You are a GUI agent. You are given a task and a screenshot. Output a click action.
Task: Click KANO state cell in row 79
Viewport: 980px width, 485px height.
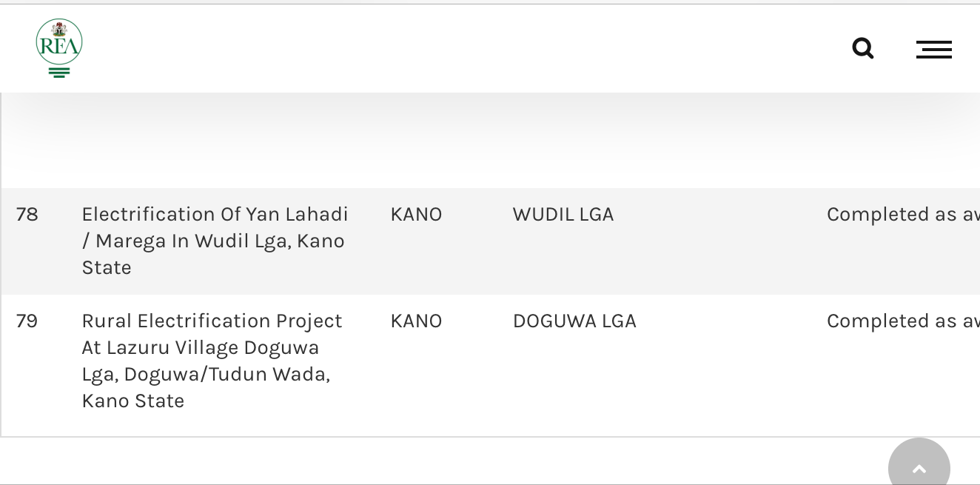[416, 321]
